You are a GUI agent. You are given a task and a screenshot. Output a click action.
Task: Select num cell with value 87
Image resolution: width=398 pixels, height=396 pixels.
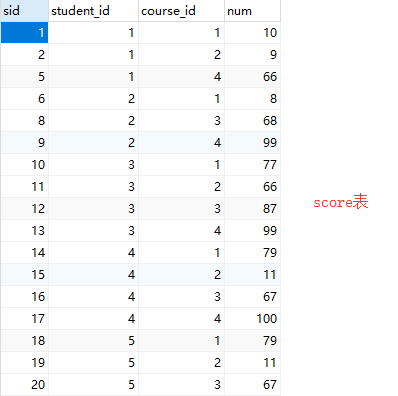click(252, 209)
